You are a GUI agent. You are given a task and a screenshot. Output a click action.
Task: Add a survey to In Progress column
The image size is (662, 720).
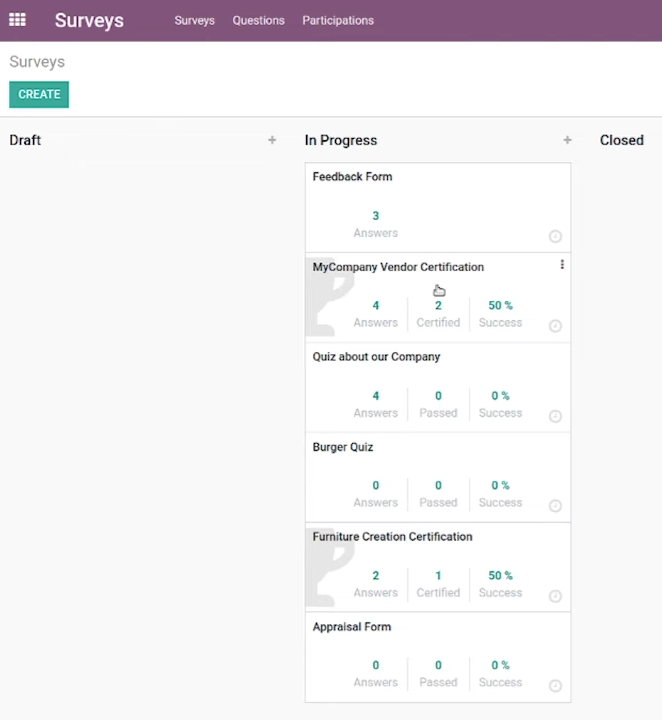coord(567,140)
